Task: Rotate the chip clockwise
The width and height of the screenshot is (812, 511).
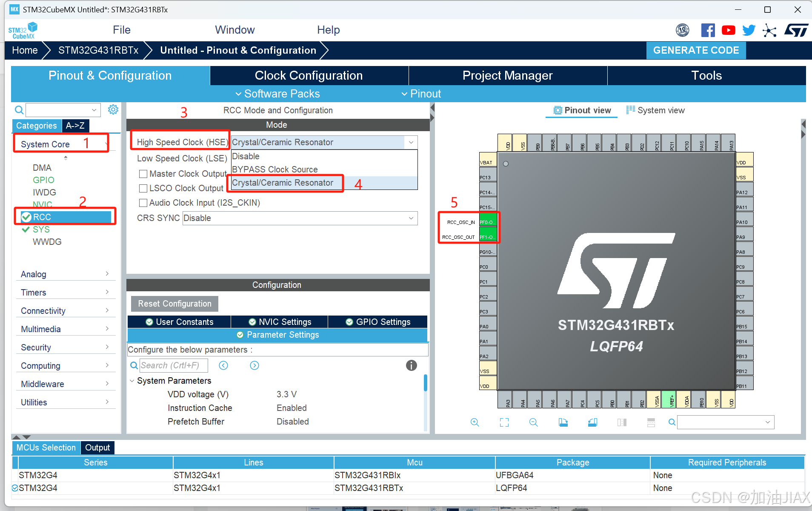Action: point(563,422)
